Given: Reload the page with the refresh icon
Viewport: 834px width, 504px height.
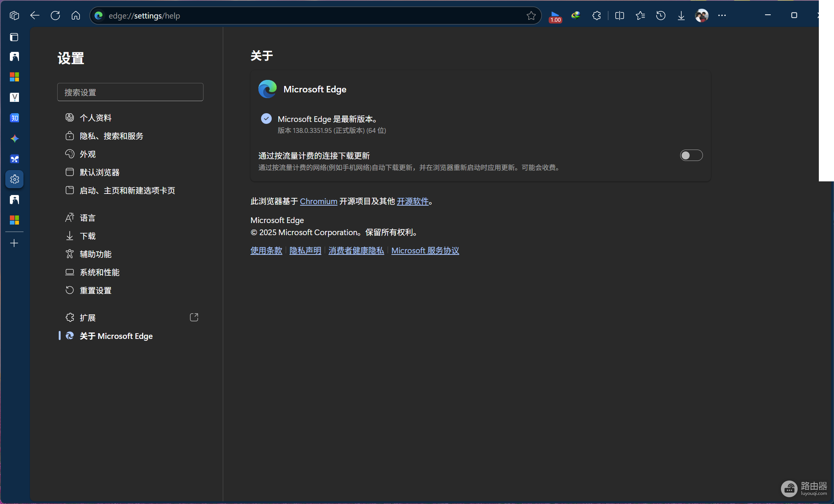Looking at the screenshot, I should pyautogui.click(x=55, y=16).
